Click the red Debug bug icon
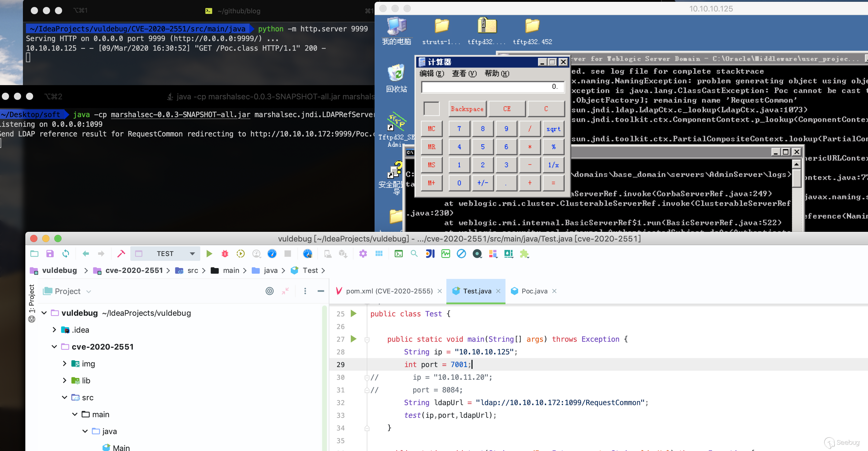868x451 pixels. click(x=225, y=254)
